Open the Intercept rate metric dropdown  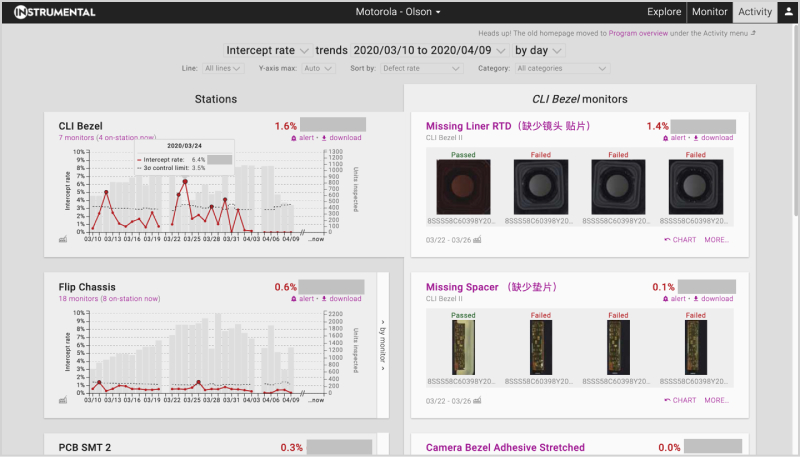point(267,50)
